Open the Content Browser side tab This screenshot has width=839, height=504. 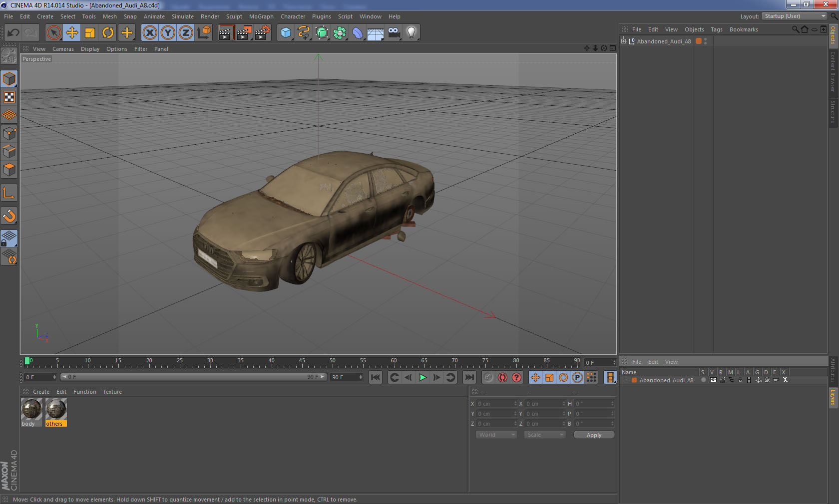pos(833,71)
